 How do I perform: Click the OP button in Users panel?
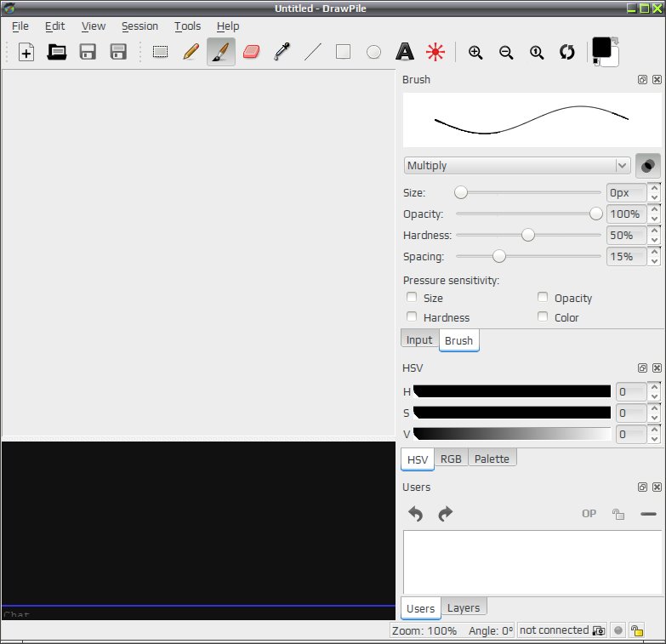click(589, 514)
